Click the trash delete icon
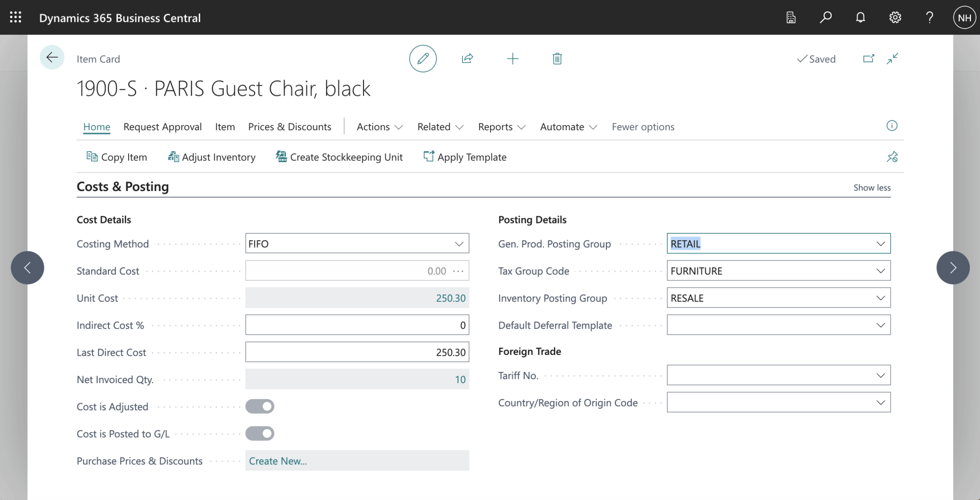The image size is (980, 500). coord(557,59)
